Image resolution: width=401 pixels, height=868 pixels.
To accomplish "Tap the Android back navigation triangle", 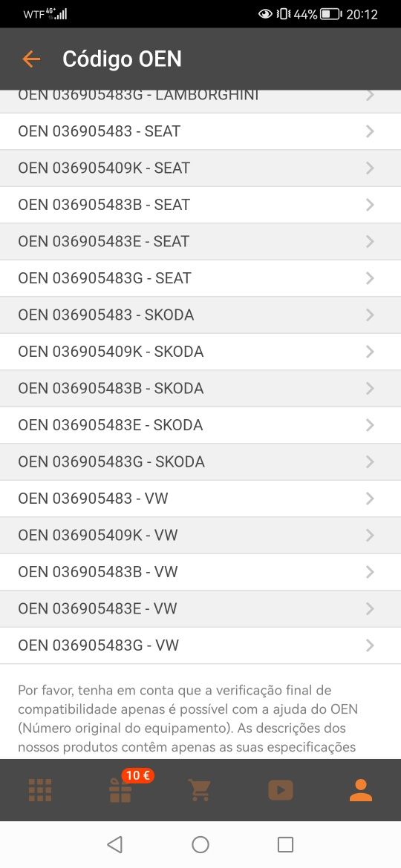I will click(x=114, y=844).
